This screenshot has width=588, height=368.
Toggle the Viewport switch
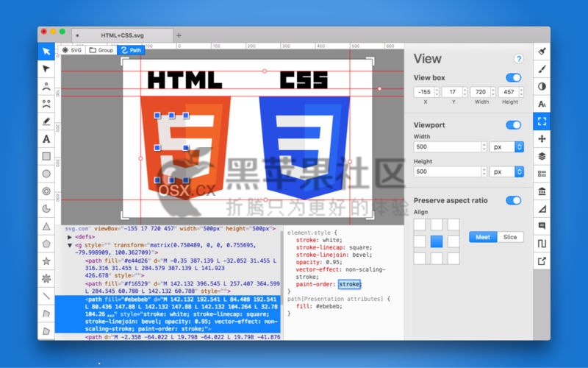point(513,125)
